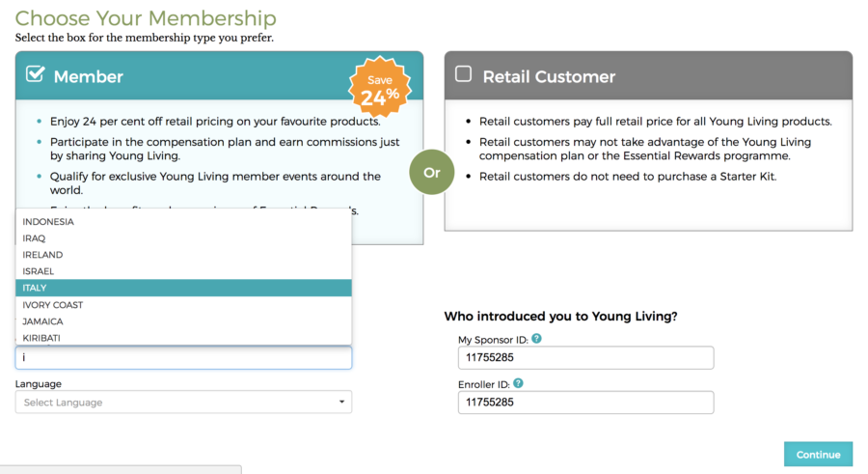Click the green Or circle
This screenshot has height=474, width=868.
[x=432, y=172]
